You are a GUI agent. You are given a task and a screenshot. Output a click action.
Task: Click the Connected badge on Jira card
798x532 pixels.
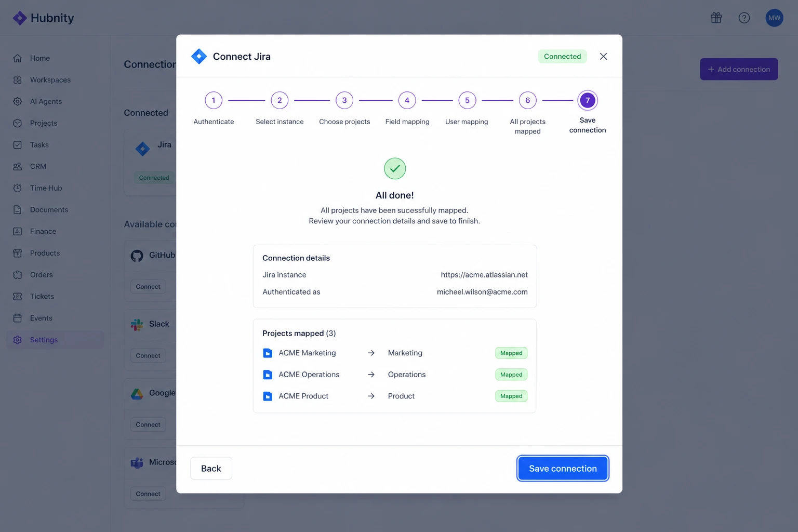(x=154, y=178)
